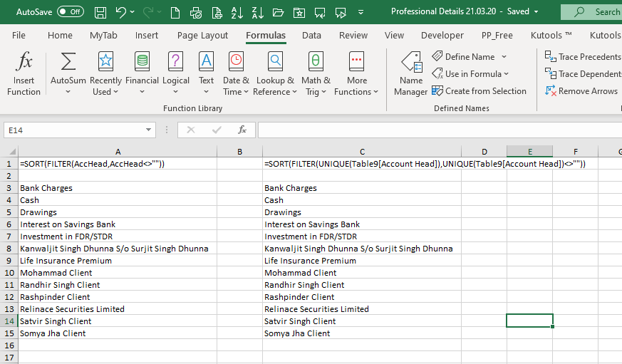Switch to the Developer tab
This screenshot has width=622, height=364.
pyautogui.click(x=442, y=36)
